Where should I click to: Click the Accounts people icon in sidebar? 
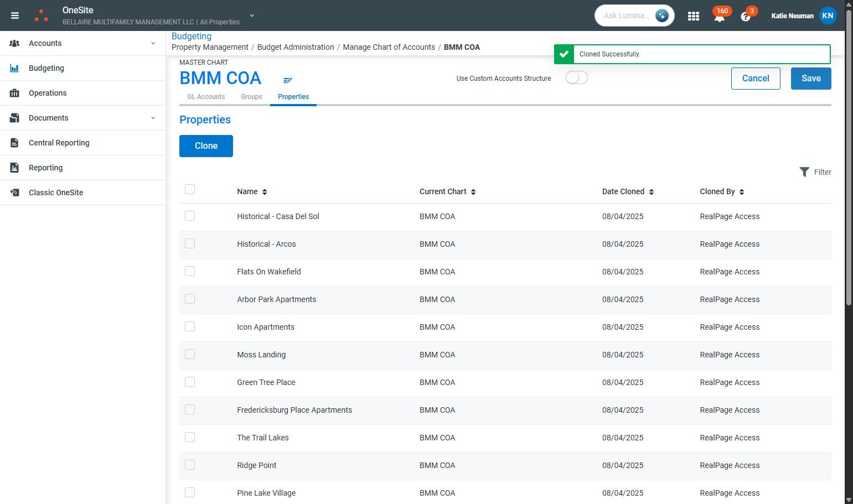click(x=14, y=43)
